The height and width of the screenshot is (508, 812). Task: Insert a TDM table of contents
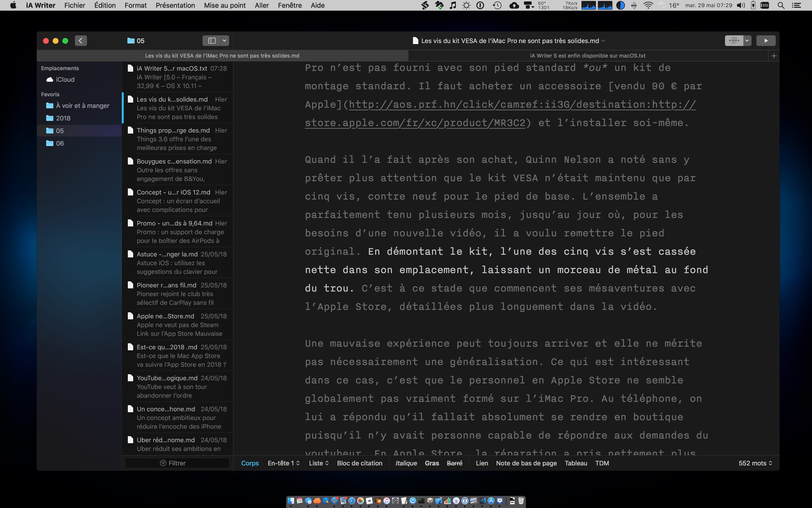click(602, 463)
